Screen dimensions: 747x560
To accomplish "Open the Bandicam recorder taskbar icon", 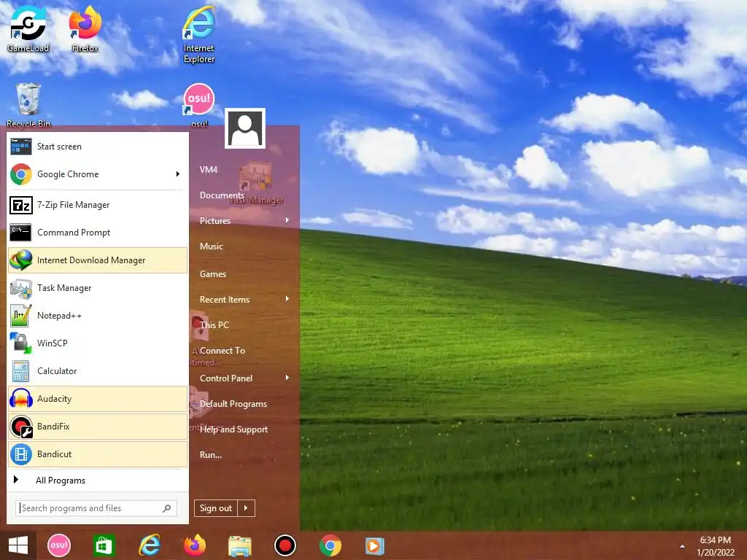I will (x=285, y=545).
